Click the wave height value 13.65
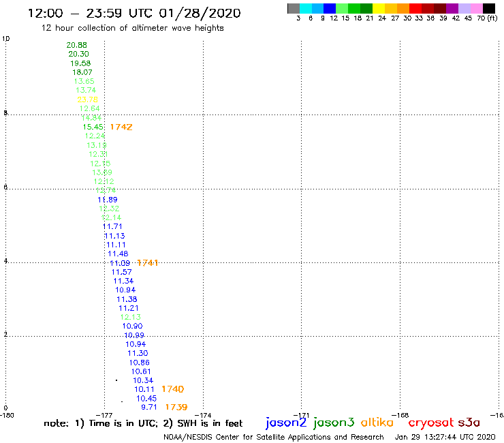The width and height of the screenshot is (504, 443). [x=84, y=81]
